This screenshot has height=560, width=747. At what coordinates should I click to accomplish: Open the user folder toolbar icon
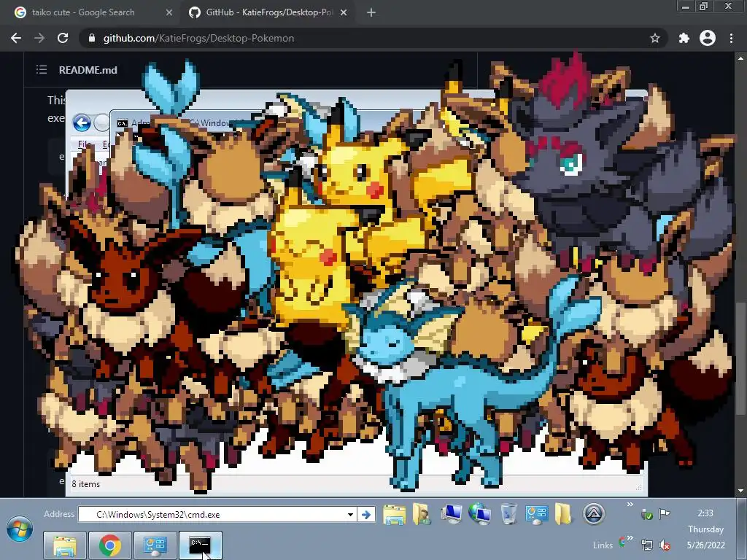point(422,515)
